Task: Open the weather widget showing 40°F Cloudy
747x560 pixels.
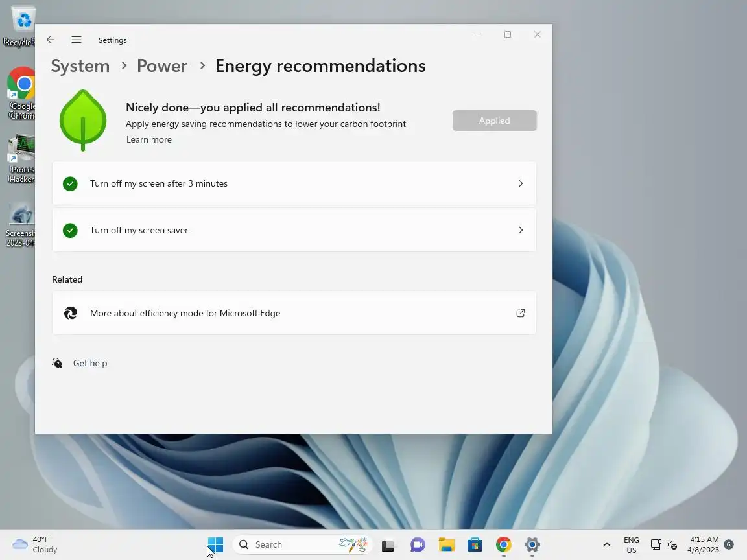Action: (x=35, y=544)
